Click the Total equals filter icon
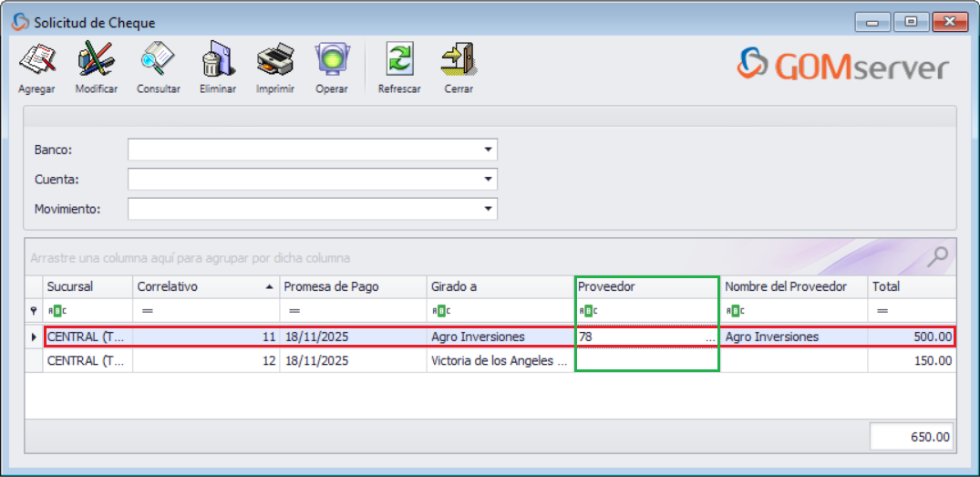980x477 pixels. [882, 310]
